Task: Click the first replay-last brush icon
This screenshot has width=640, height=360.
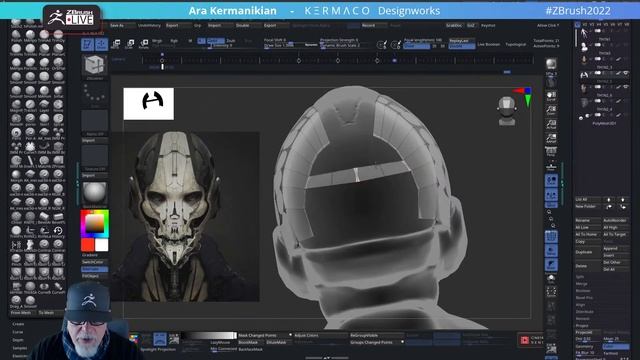Action: 381,44
